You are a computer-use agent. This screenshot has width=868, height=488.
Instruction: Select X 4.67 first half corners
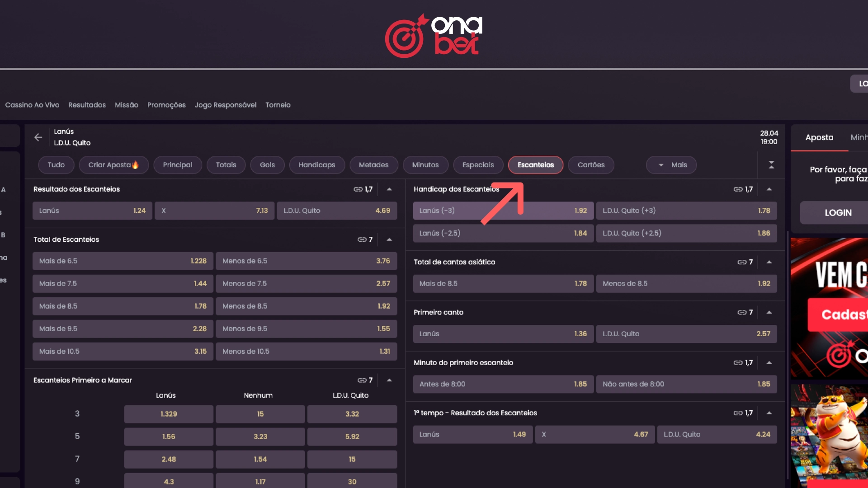click(x=595, y=435)
